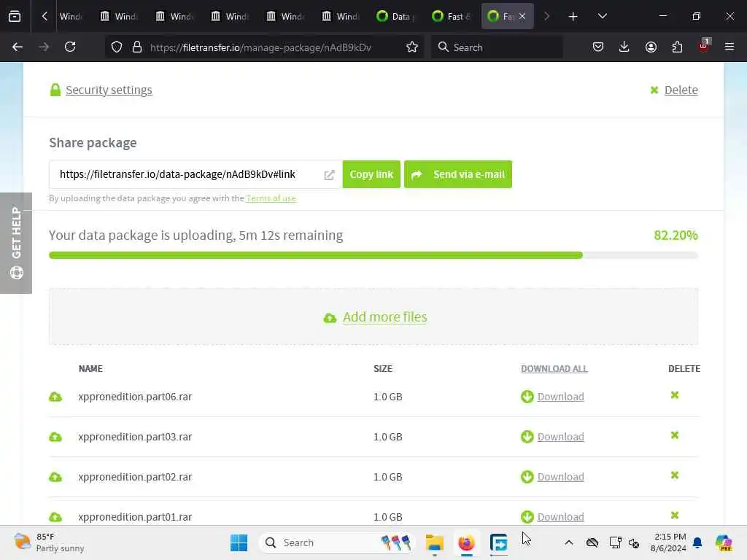747x560 pixels.
Task: Bookmark this page with star icon
Action: [x=412, y=47]
